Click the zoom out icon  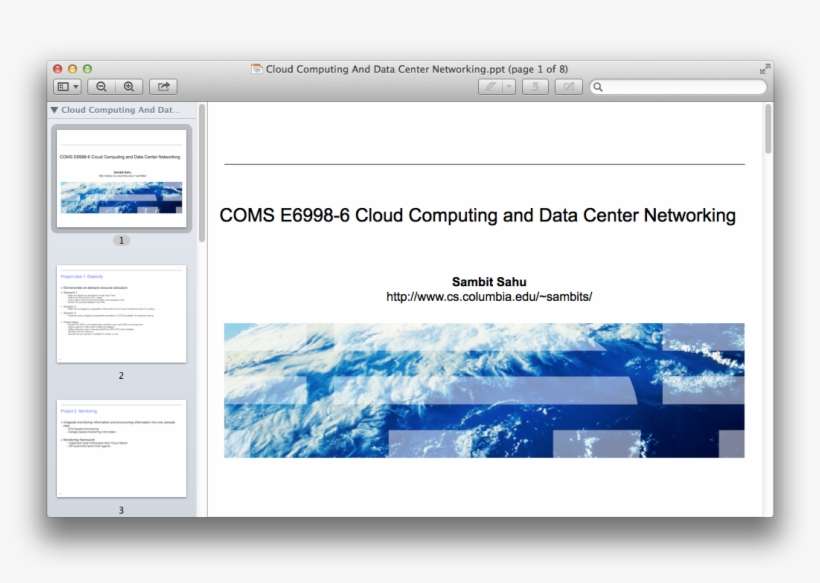click(102, 86)
